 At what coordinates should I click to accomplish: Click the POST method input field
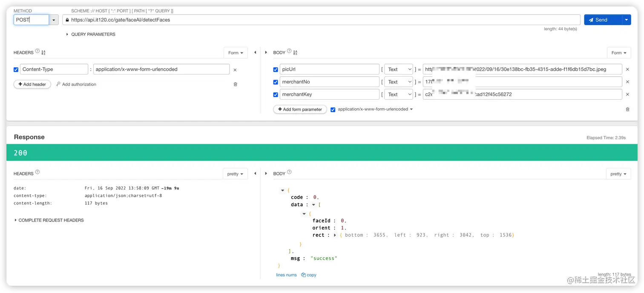tap(31, 20)
